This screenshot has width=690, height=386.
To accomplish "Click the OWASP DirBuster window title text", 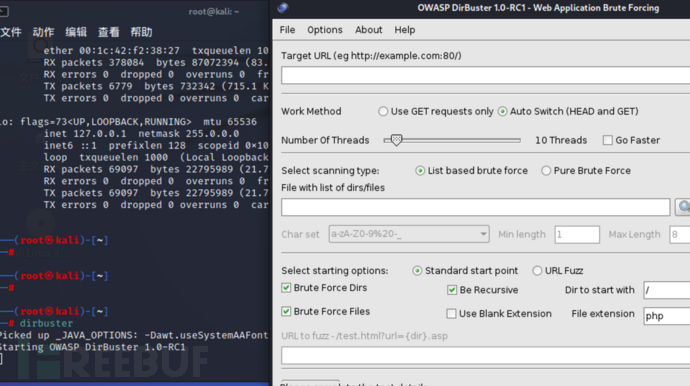I will click(x=538, y=8).
